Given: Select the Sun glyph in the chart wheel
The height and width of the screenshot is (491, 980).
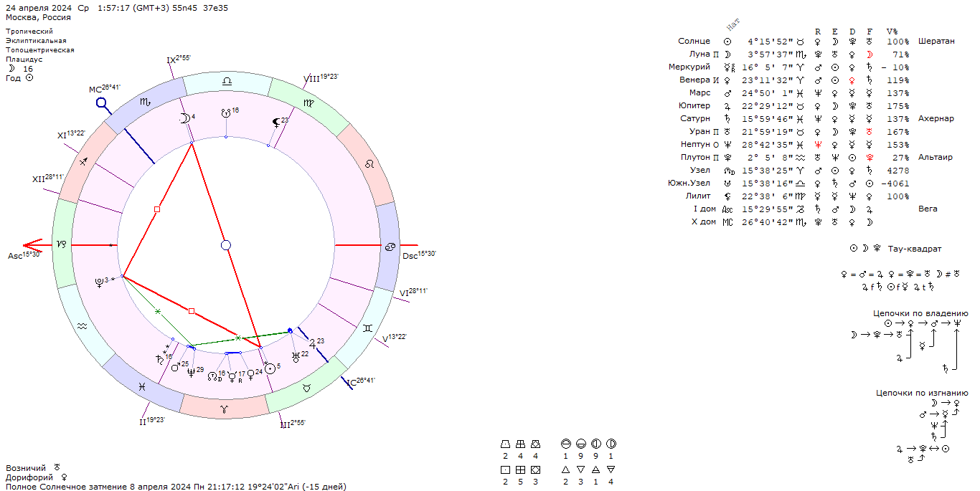Looking at the screenshot, I should [269, 369].
